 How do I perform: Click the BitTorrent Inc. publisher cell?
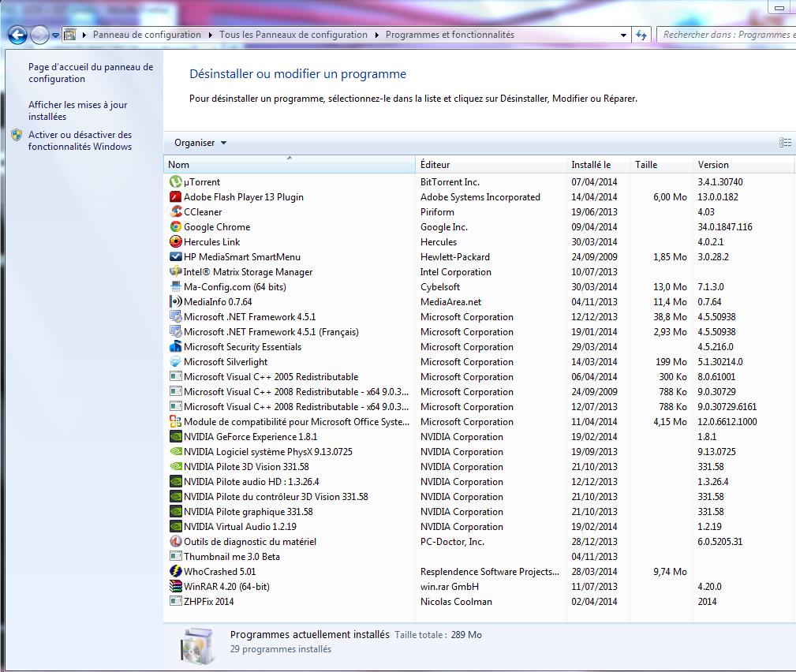click(x=450, y=182)
